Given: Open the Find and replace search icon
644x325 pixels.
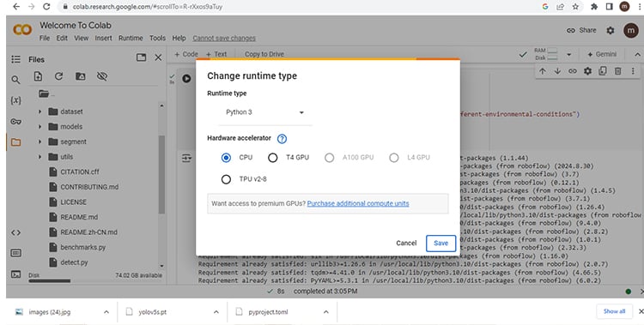Looking at the screenshot, I should pyautogui.click(x=15, y=80).
